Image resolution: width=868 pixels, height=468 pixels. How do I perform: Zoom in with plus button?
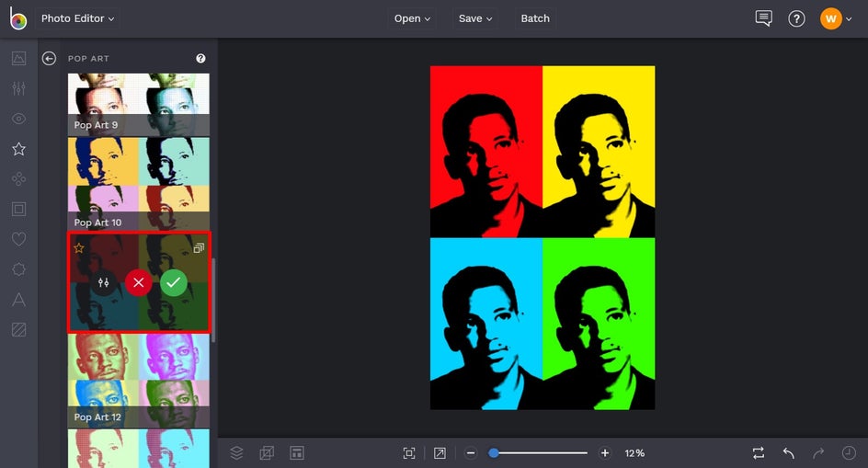point(605,453)
